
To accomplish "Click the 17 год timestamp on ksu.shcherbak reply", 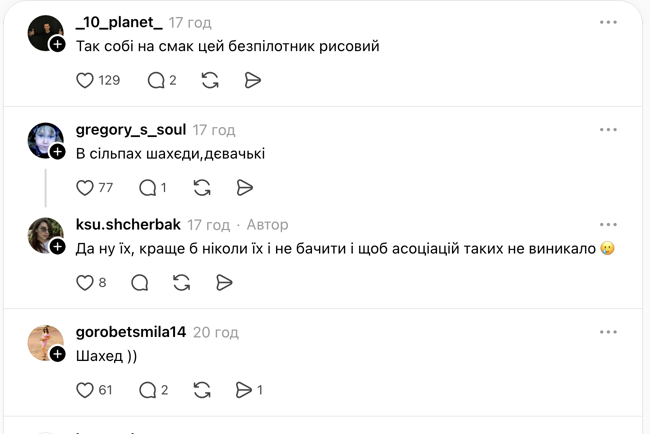I will coord(209,225).
